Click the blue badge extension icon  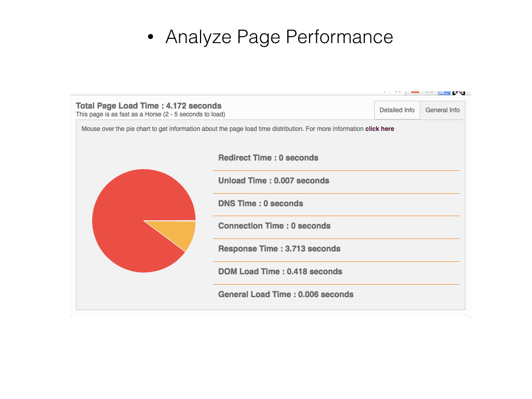coord(444,92)
